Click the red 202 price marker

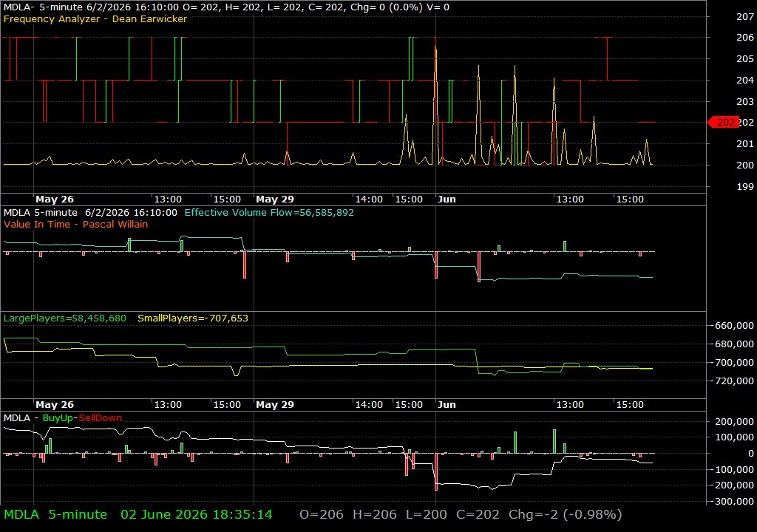(723, 123)
